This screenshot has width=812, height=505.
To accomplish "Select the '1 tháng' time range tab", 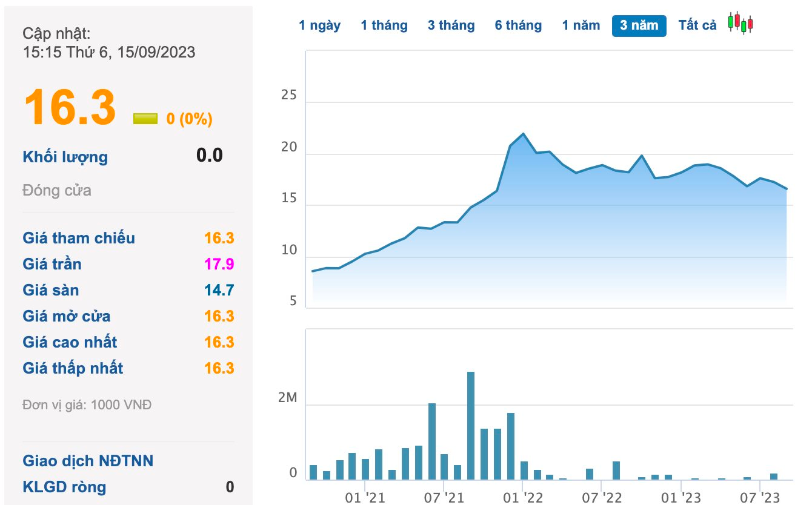I will click(384, 25).
